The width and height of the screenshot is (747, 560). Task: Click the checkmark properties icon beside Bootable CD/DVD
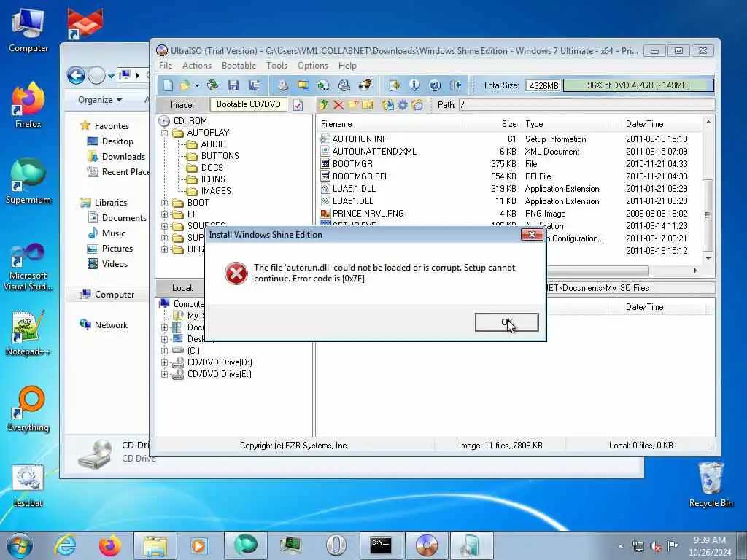[298, 105]
